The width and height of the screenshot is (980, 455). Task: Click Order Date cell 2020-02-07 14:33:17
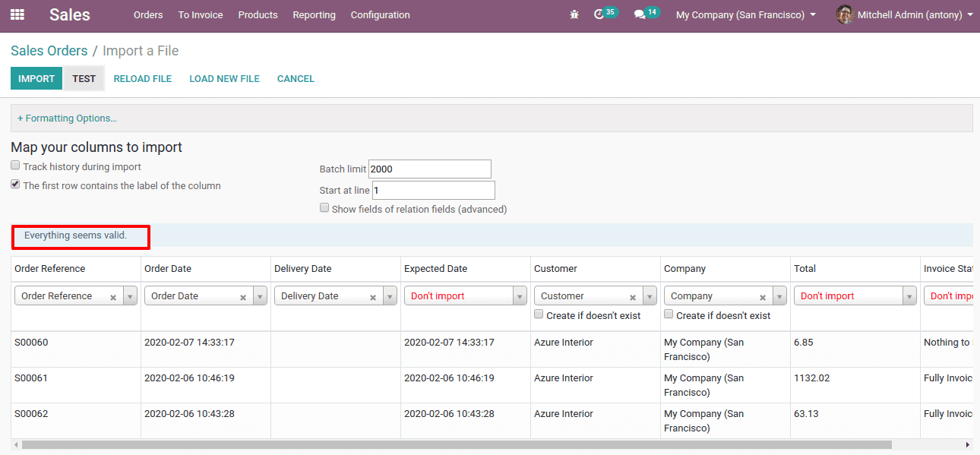pos(189,343)
